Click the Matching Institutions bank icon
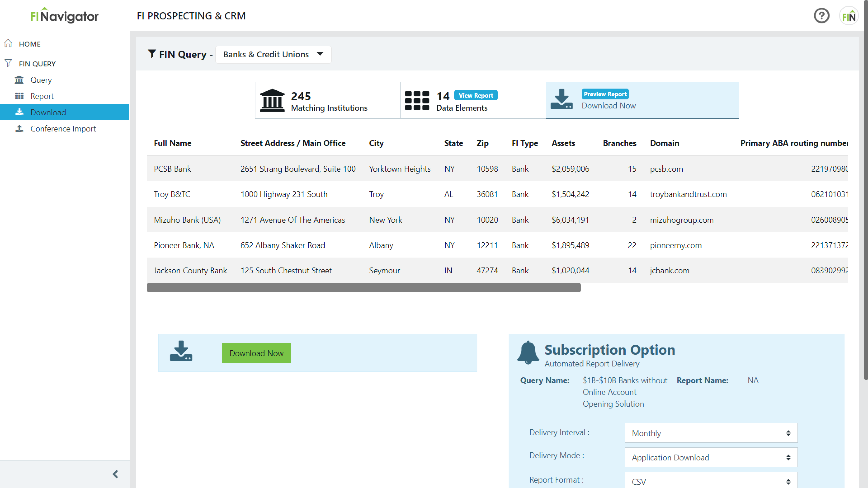868x488 pixels. coord(272,100)
